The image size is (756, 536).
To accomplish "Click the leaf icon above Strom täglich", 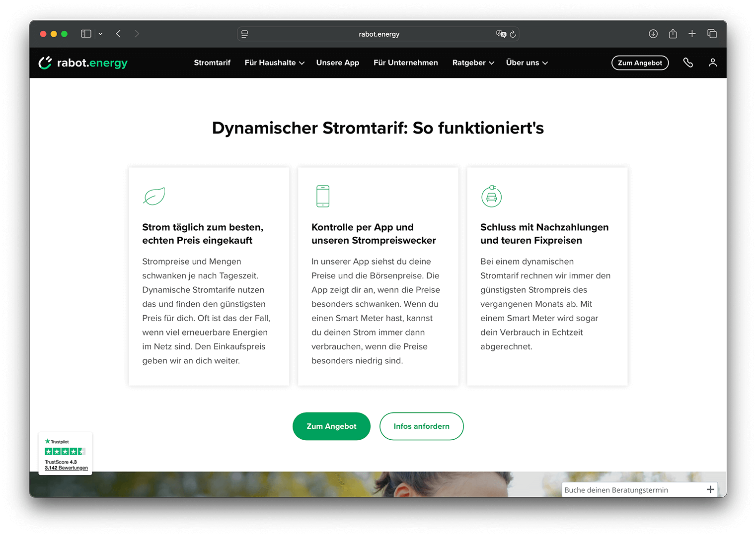I will click(x=153, y=196).
